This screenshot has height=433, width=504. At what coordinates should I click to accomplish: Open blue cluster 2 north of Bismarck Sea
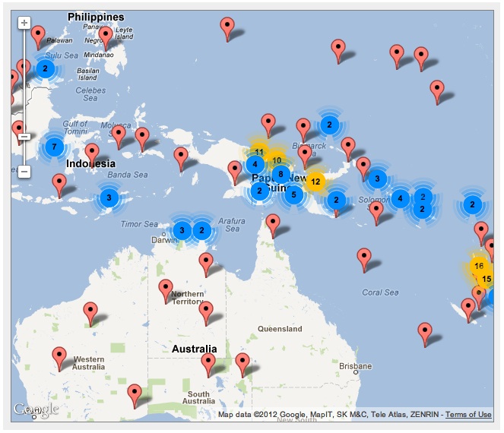[329, 125]
